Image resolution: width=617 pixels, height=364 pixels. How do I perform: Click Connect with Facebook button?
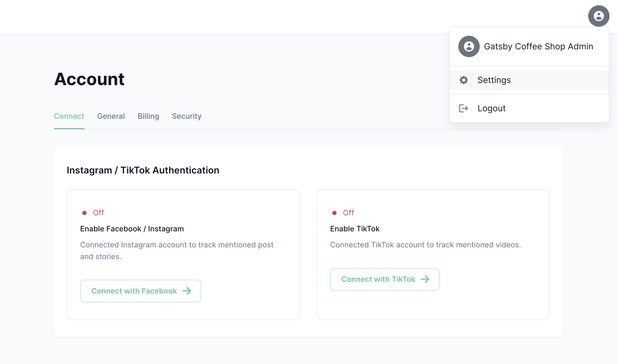tap(140, 291)
